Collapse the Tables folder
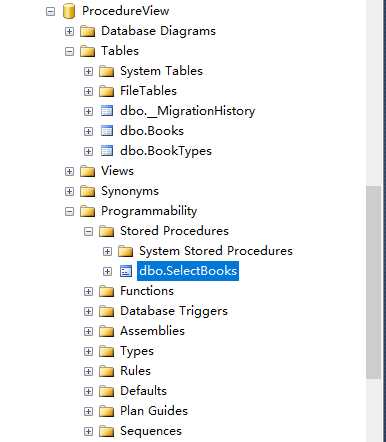 coord(69,51)
